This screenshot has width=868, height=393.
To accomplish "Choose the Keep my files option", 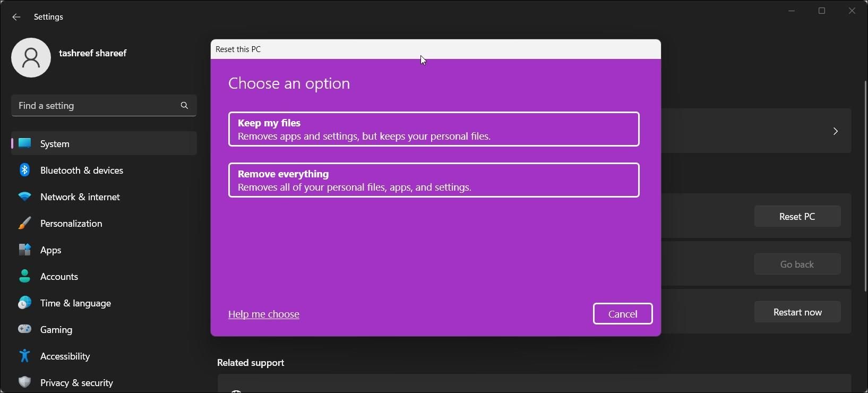I will (x=434, y=129).
